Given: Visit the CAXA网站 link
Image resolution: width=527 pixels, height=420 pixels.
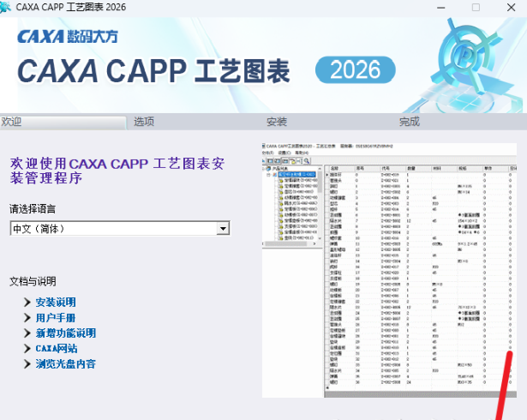Looking at the screenshot, I should tap(57, 349).
